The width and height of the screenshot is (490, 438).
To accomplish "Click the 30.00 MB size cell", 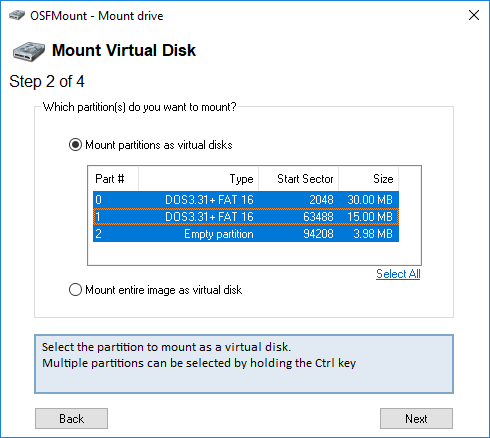I will [x=370, y=200].
